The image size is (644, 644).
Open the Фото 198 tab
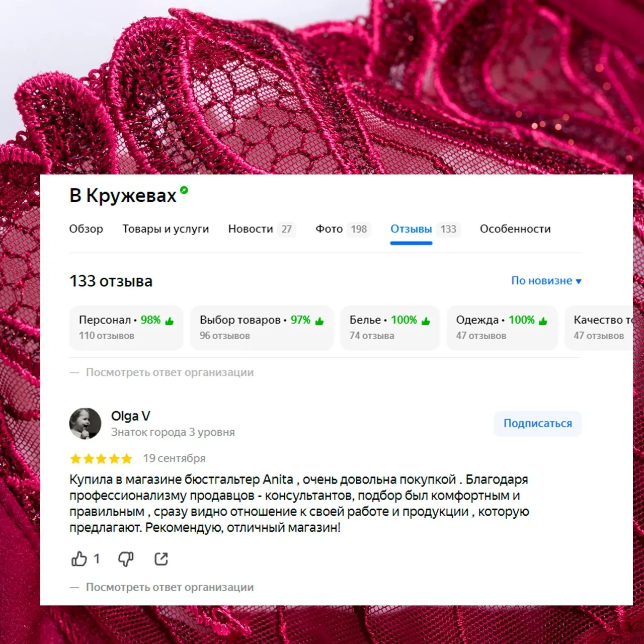point(343,229)
